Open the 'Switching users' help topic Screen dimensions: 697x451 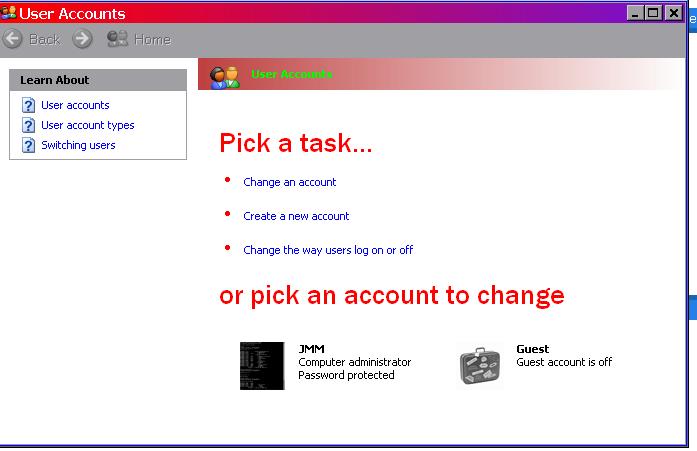[78, 145]
